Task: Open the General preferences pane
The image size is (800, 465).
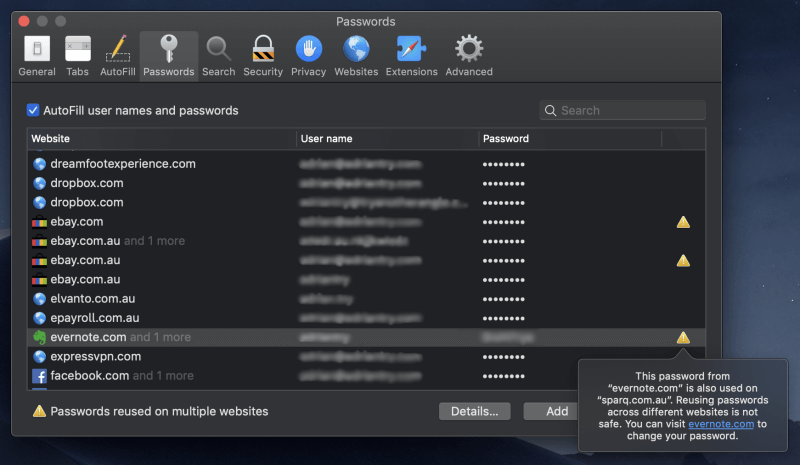Action: click(x=37, y=56)
